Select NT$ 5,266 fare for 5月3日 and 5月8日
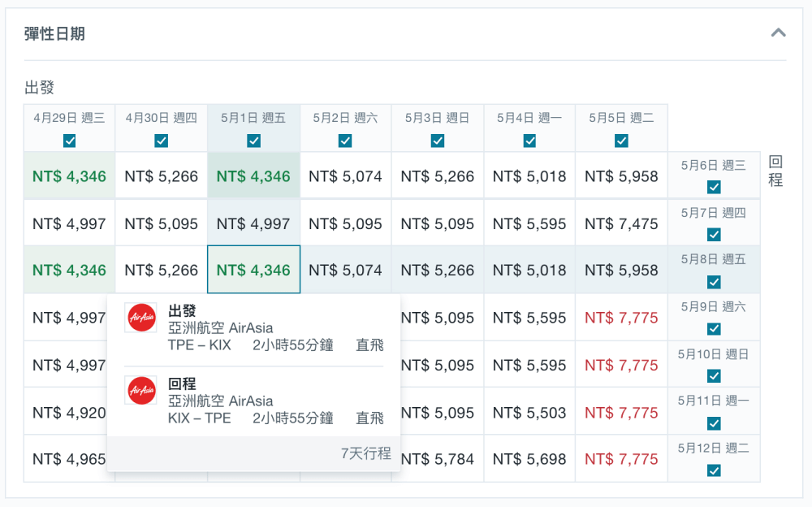Image resolution: width=812 pixels, height=507 pixels. [x=438, y=270]
